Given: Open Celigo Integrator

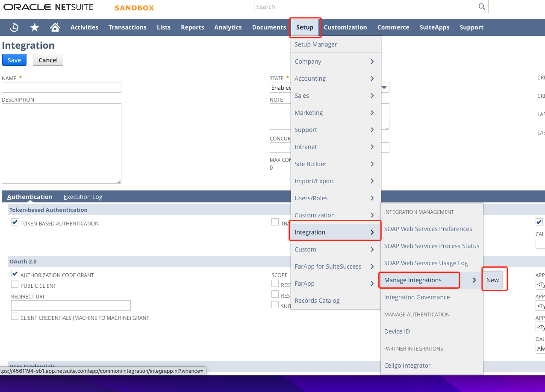Looking at the screenshot, I should (431, 366).
